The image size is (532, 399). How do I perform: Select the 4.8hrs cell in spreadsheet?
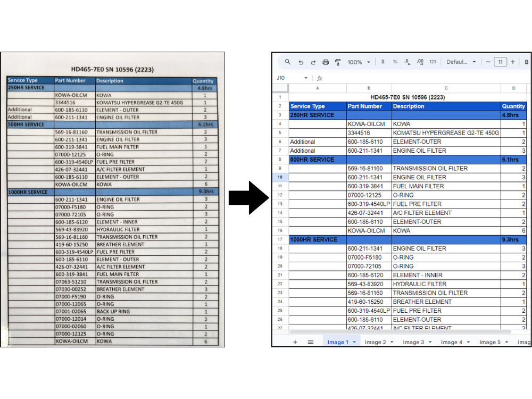tap(514, 115)
